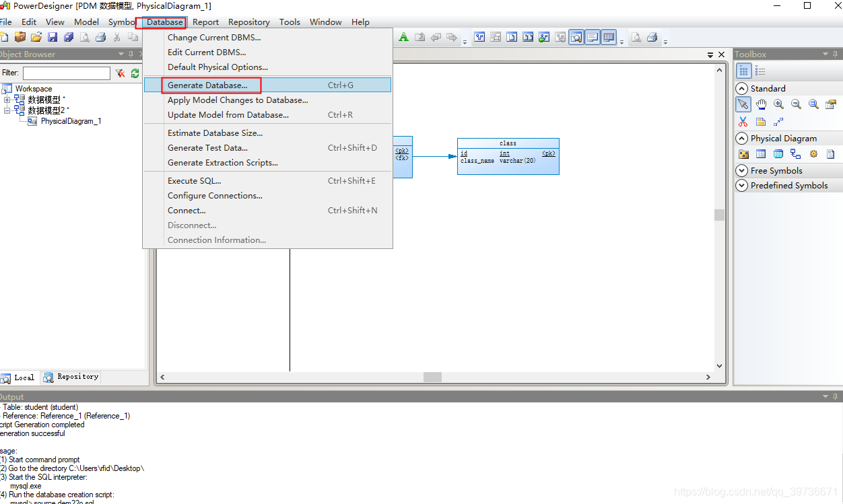The image size is (843, 504).
Task: Click the Copy toolbar icon
Action: 133,37
